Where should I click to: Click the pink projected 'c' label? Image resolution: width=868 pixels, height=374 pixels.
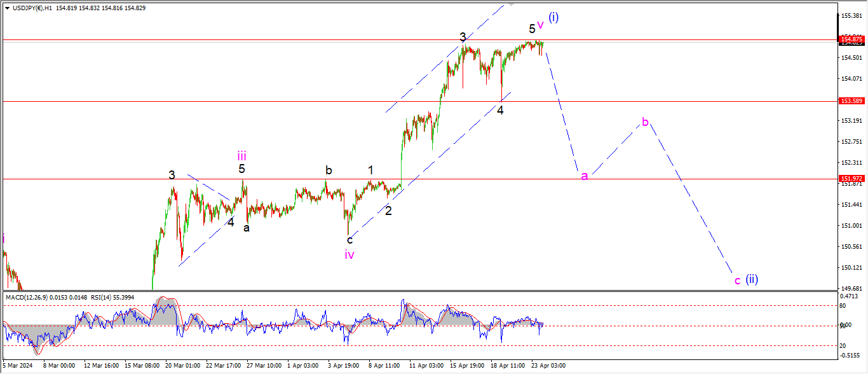click(x=737, y=280)
